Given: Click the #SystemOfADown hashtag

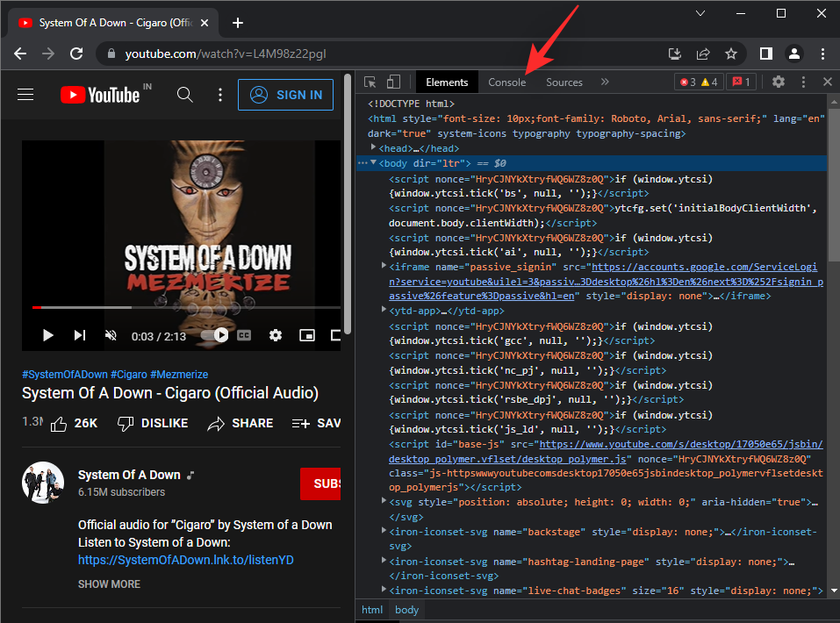Looking at the screenshot, I should pos(65,375).
